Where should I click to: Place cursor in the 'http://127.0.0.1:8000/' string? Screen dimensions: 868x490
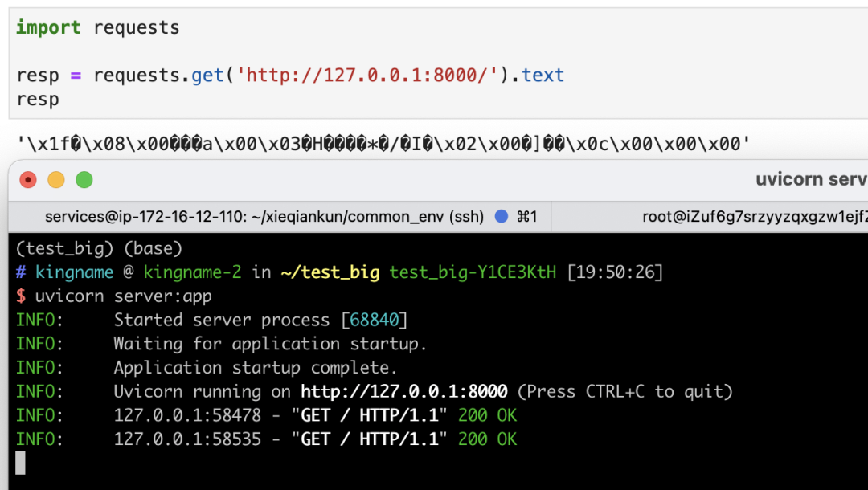[x=372, y=76]
